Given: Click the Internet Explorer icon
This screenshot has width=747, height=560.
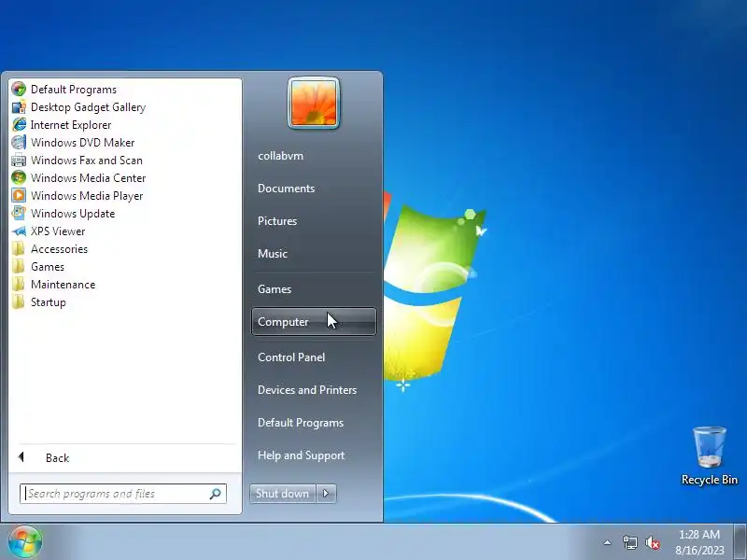Looking at the screenshot, I should [19, 125].
